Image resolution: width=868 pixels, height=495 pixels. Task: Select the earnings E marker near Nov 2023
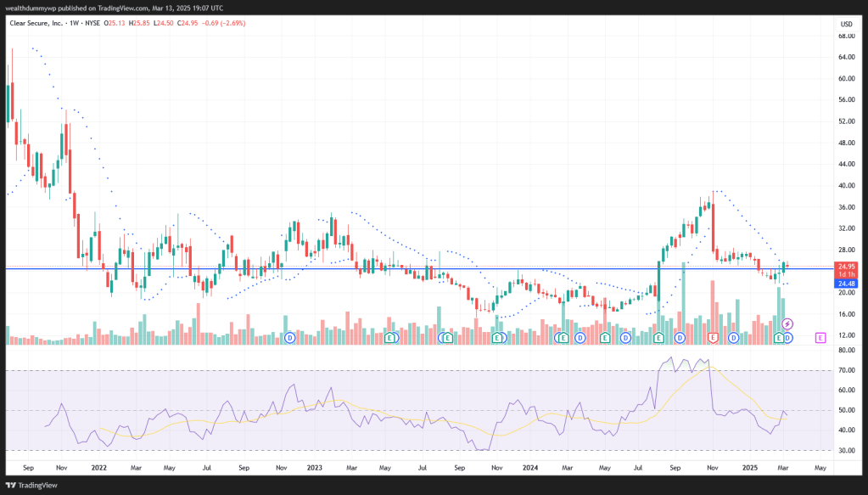(498, 338)
